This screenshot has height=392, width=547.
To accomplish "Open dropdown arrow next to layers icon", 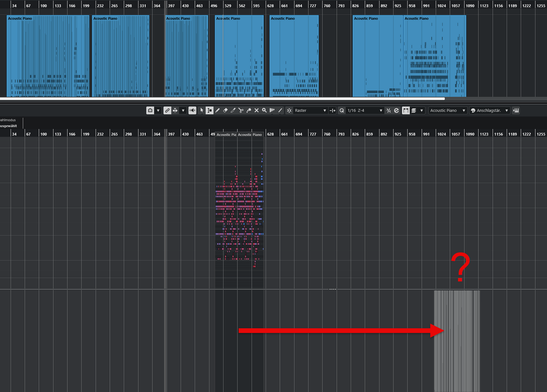I will 422,110.
